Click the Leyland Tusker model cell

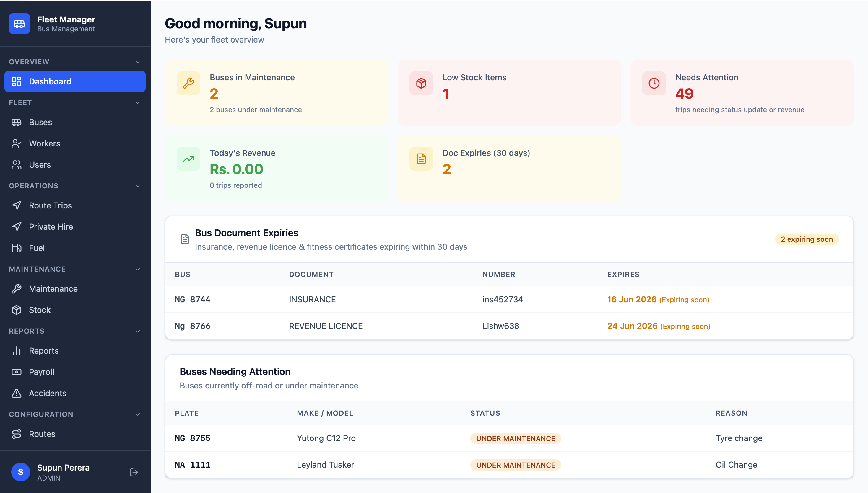pyautogui.click(x=325, y=465)
